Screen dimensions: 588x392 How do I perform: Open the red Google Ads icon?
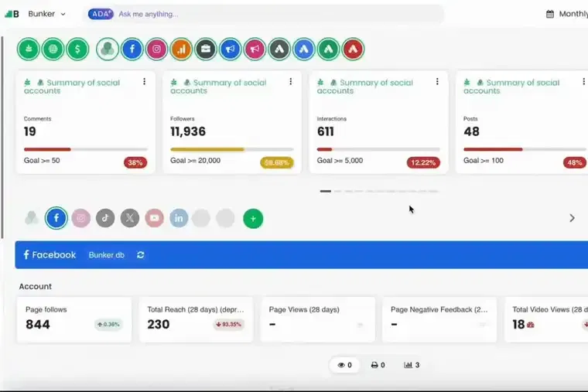(x=353, y=49)
